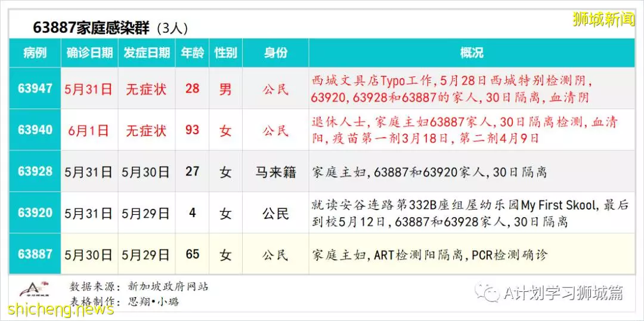Click "表格制作:思翔•小璐" footer line
Viewport: 644px width, 321px height.
point(125,302)
